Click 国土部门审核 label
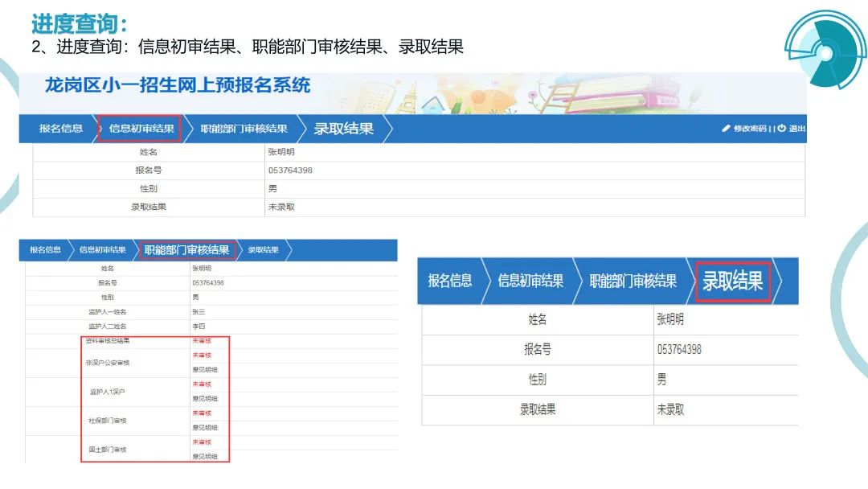The image size is (868, 489). [108, 449]
